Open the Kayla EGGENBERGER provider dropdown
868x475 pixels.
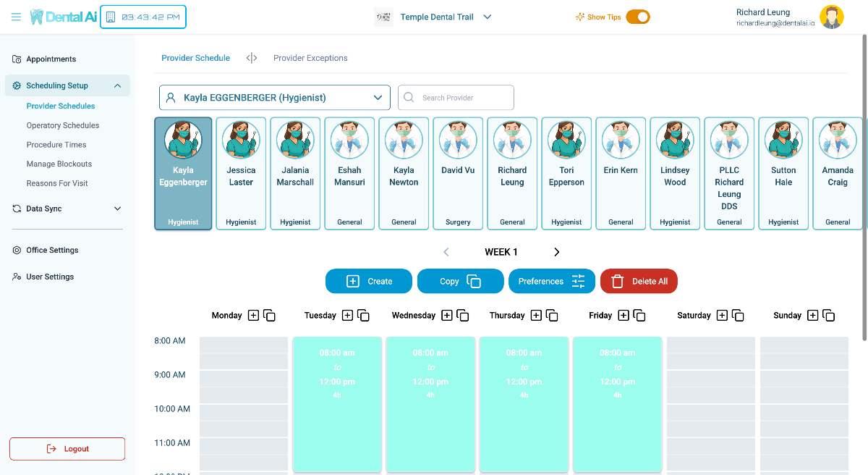tap(275, 98)
